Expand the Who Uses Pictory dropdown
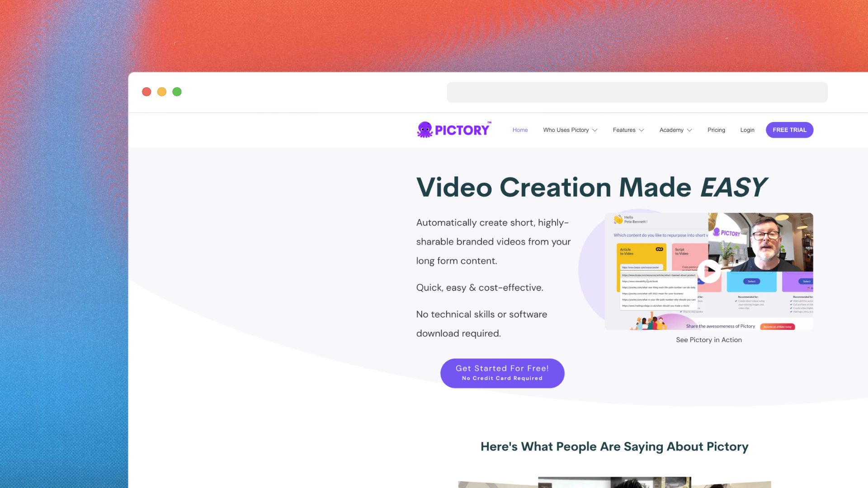Image resolution: width=868 pixels, height=488 pixels. click(x=570, y=130)
